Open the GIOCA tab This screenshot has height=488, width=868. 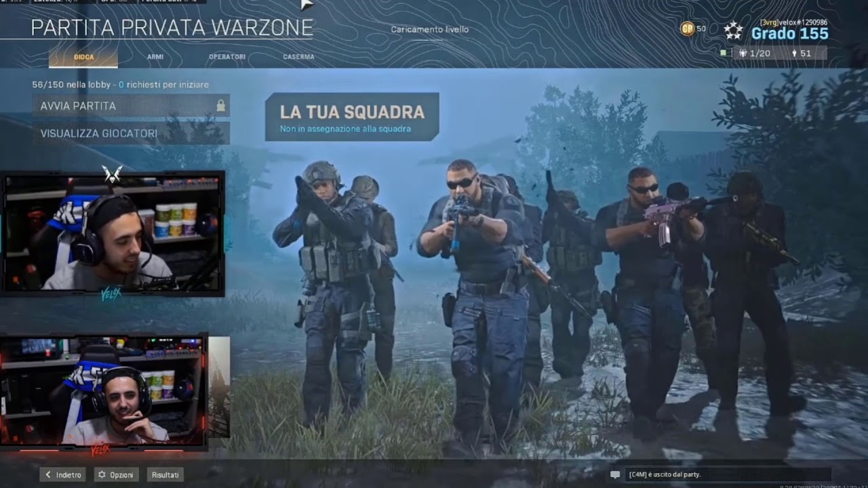83,57
